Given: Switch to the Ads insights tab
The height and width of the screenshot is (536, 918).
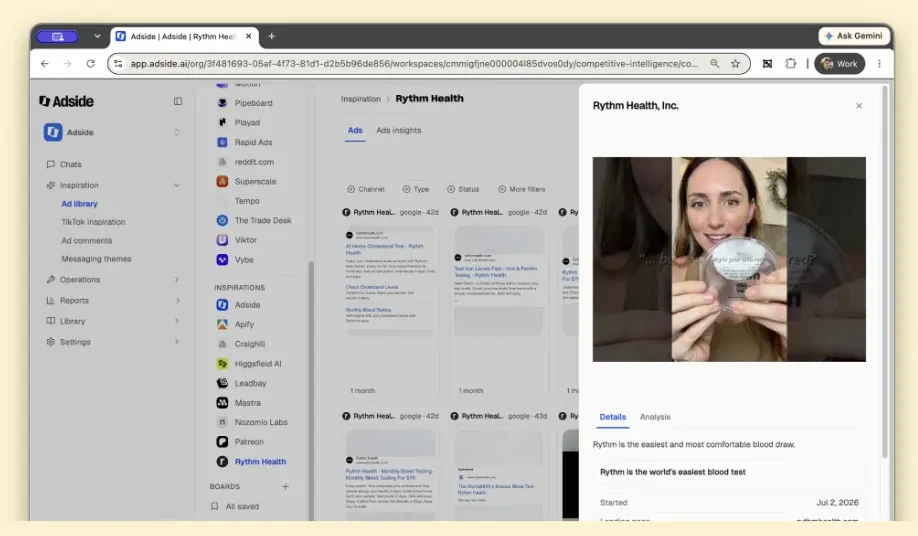Looking at the screenshot, I should pyautogui.click(x=398, y=130).
